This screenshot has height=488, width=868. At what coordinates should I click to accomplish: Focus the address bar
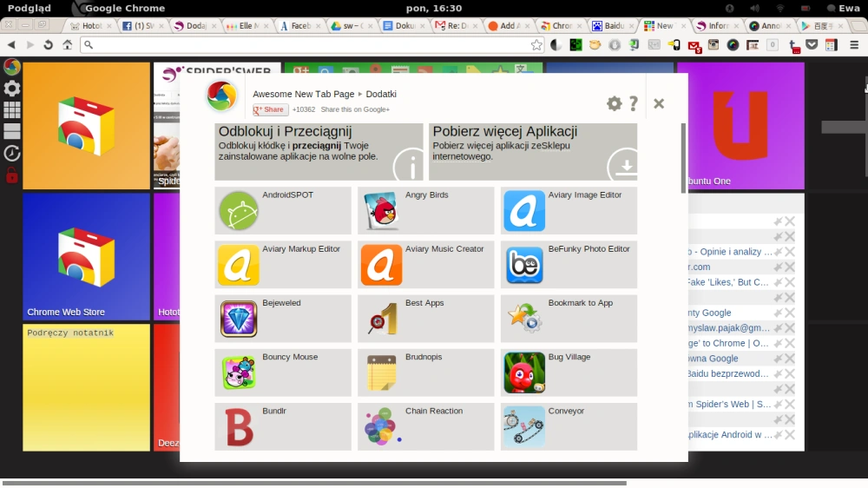[x=312, y=45]
